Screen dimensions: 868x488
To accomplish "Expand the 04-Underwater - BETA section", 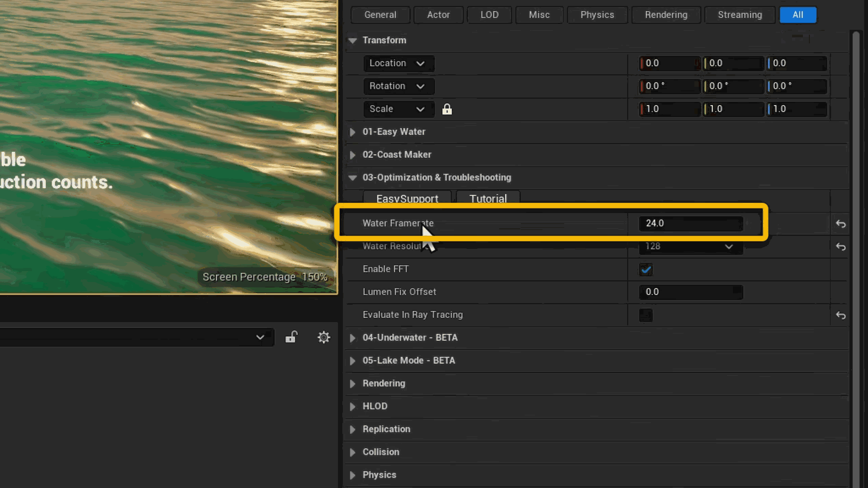I will (x=353, y=338).
